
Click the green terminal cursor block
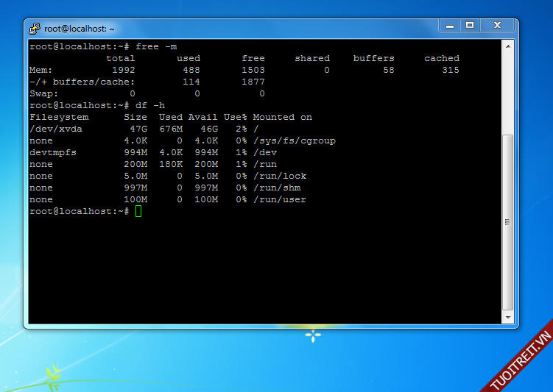(138, 212)
